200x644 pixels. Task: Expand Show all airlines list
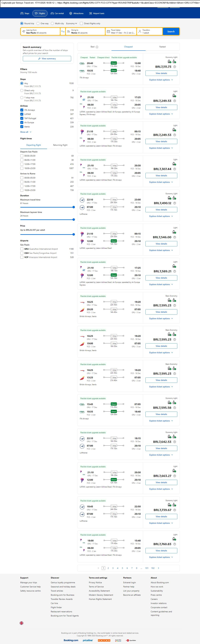coord(26,132)
